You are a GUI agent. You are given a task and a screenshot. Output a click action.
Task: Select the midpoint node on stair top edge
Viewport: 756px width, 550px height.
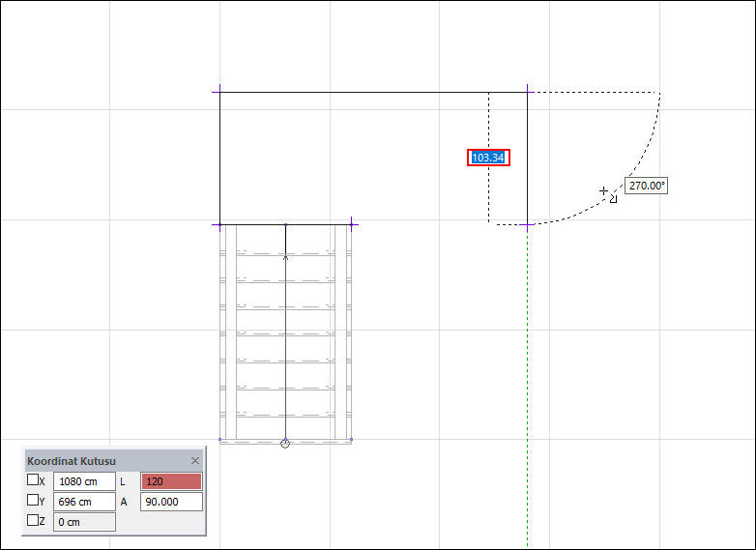(285, 224)
